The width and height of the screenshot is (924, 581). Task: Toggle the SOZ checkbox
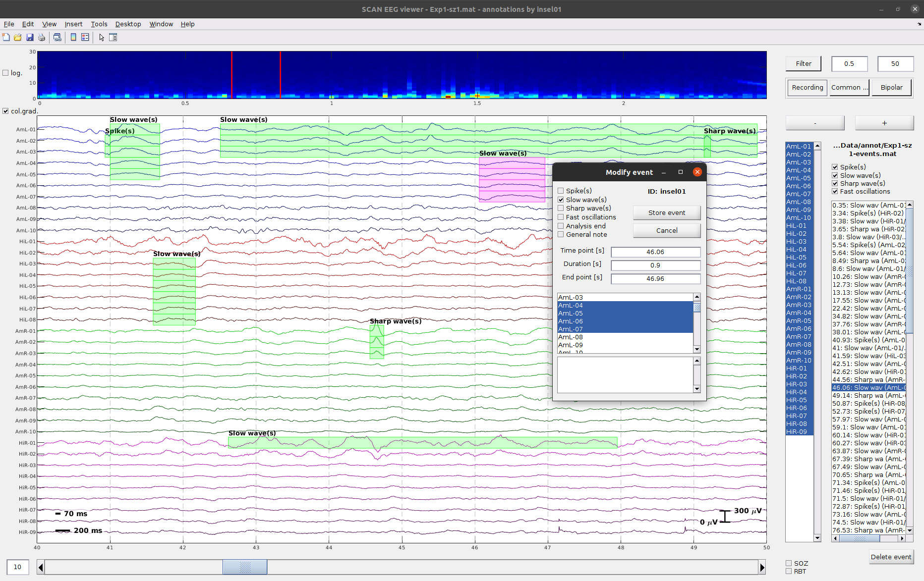[x=789, y=563]
